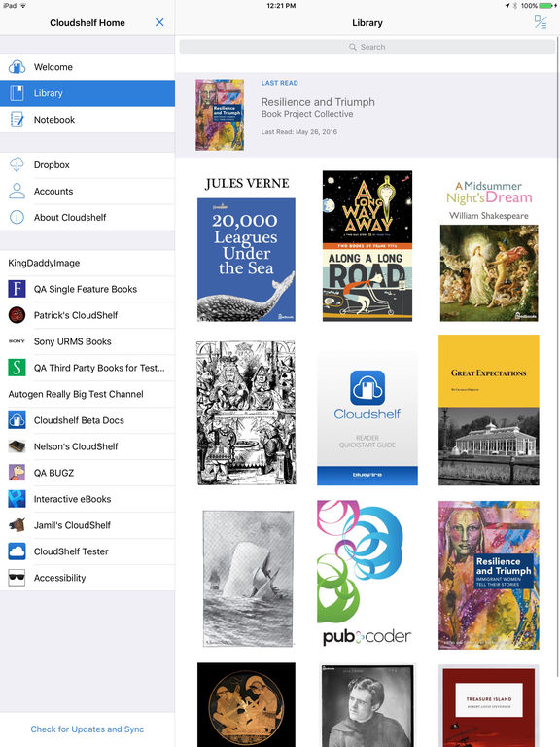This screenshot has height=747, width=560.
Task: Tap the CloudShelf Tester cloud icon
Action: pos(17,551)
